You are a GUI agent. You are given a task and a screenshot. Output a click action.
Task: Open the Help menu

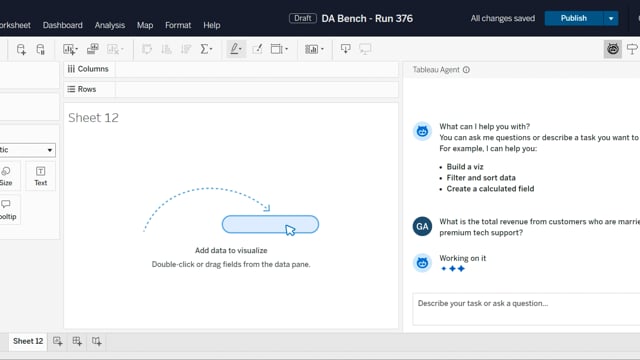pyautogui.click(x=211, y=25)
